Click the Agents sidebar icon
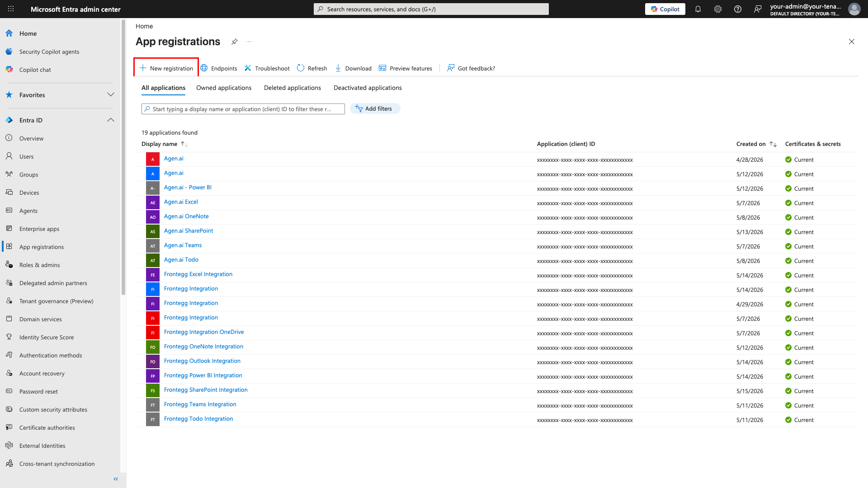868x488 pixels. coord(9,211)
